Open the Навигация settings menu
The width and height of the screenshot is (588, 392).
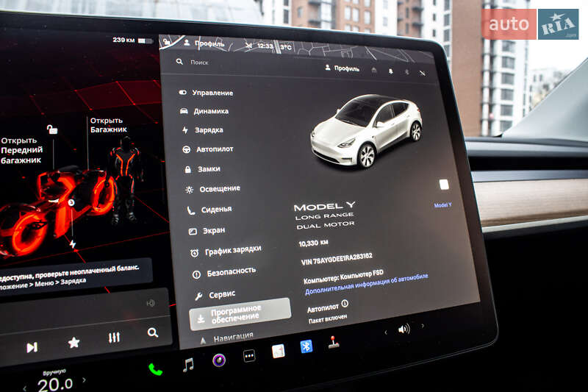(227, 338)
